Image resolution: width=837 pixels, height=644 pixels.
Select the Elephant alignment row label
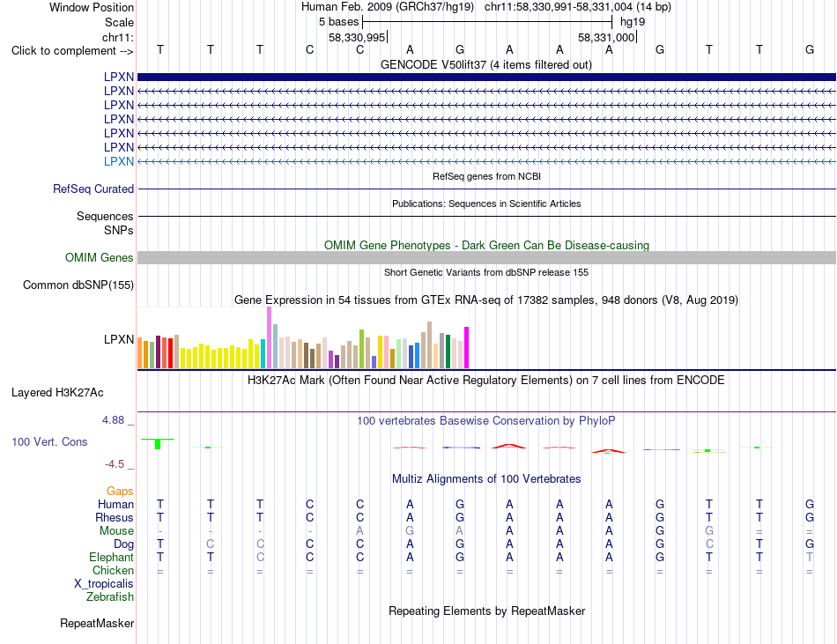pos(112,558)
